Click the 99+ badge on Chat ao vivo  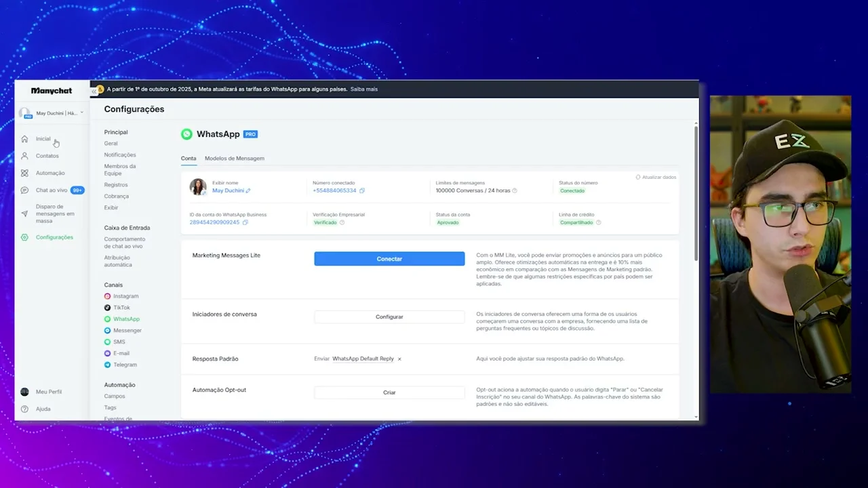tap(77, 190)
